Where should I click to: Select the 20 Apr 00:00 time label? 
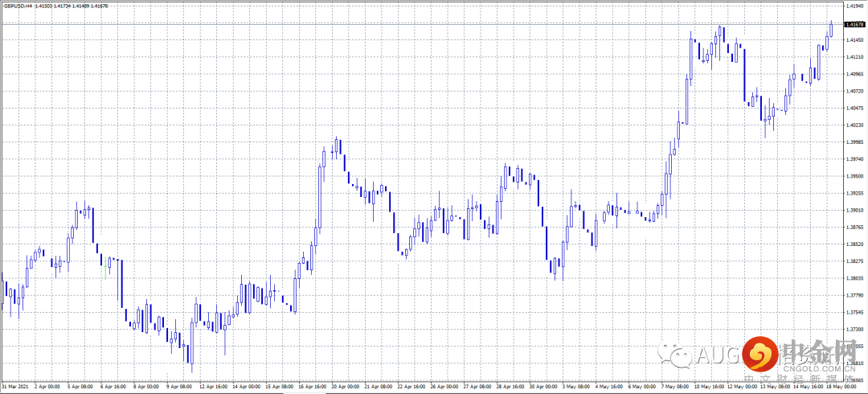347,386
